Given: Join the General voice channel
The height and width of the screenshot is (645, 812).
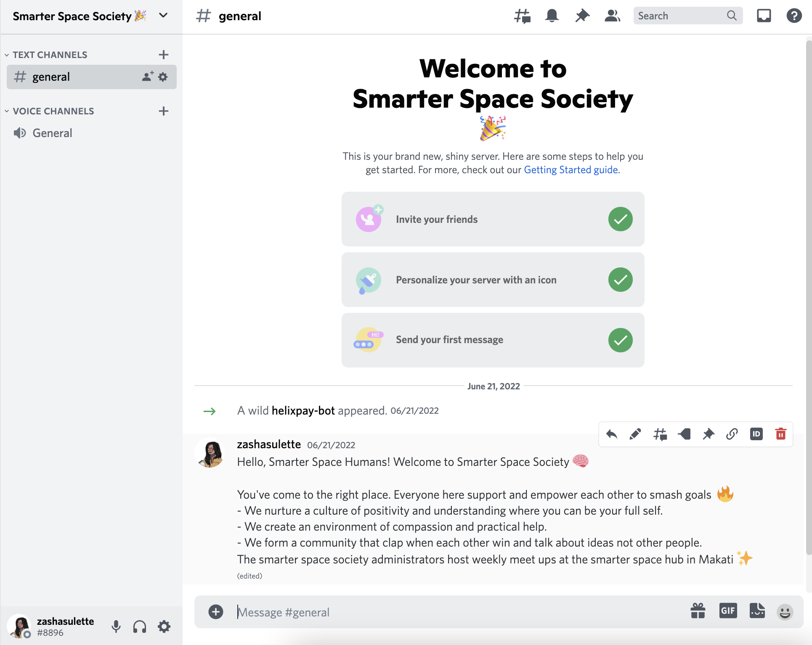Looking at the screenshot, I should pos(52,133).
